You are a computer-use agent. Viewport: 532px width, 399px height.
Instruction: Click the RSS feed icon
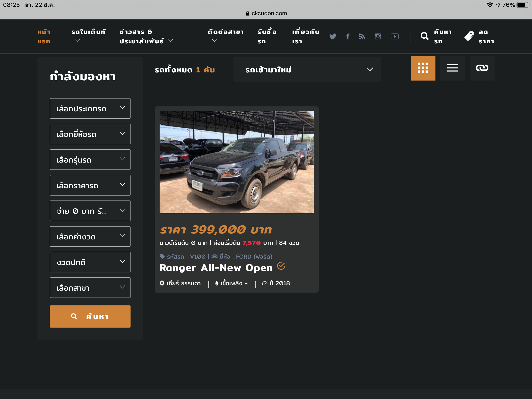tap(362, 36)
